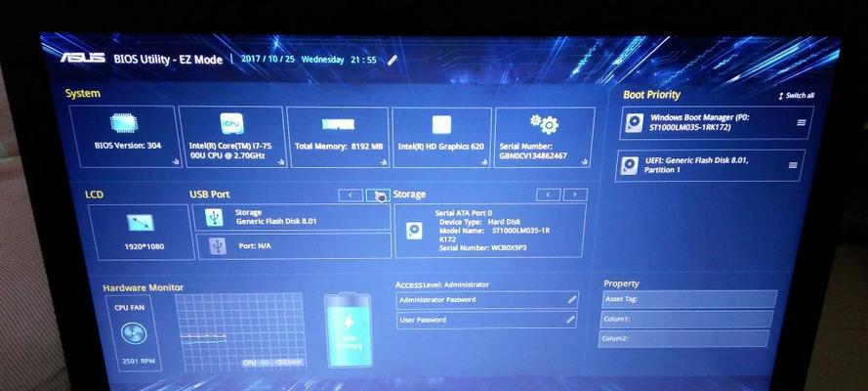
Task: Open the Total Memory tile arrow
Action: pos(383,161)
